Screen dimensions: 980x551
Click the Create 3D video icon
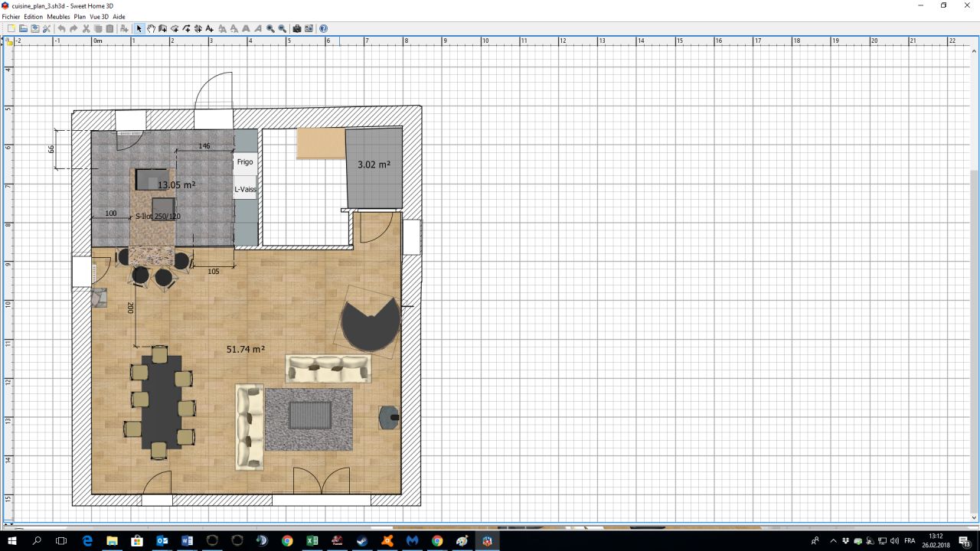point(309,28)
